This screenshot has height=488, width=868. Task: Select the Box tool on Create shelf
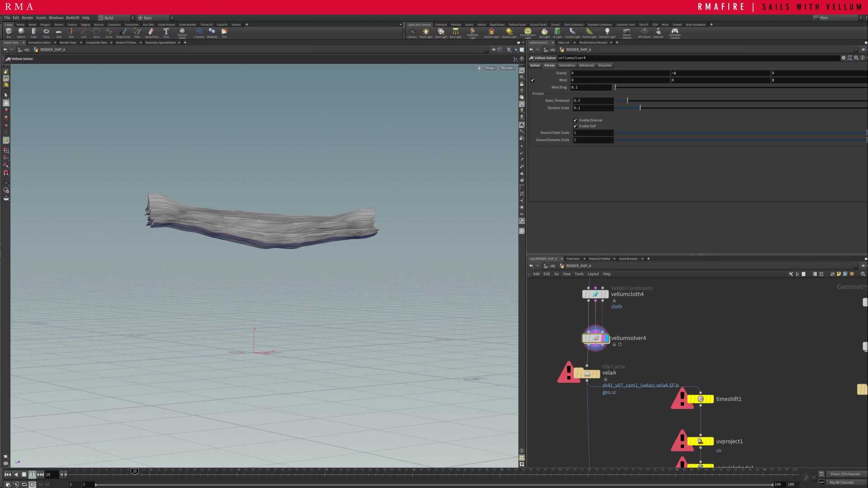pyautogui.click(x=9, y=33)
